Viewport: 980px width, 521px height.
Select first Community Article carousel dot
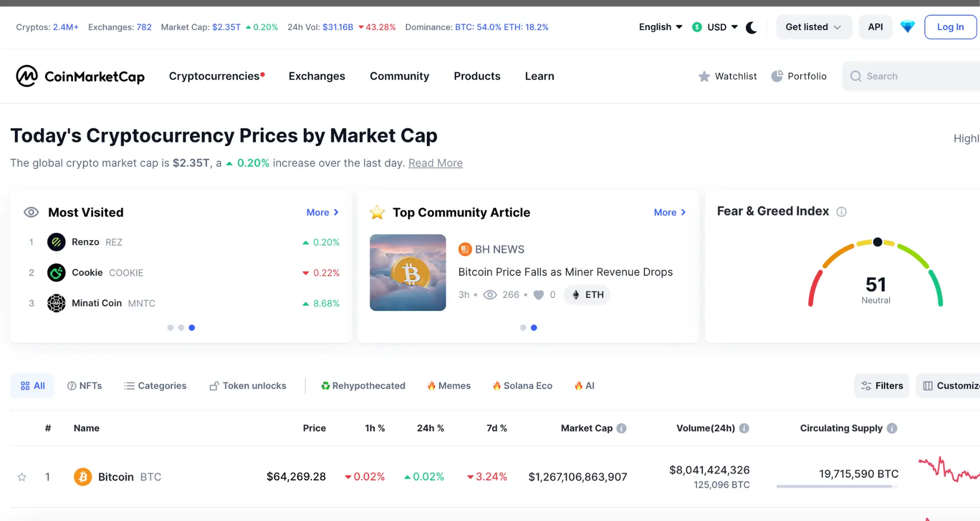(523, 328)
